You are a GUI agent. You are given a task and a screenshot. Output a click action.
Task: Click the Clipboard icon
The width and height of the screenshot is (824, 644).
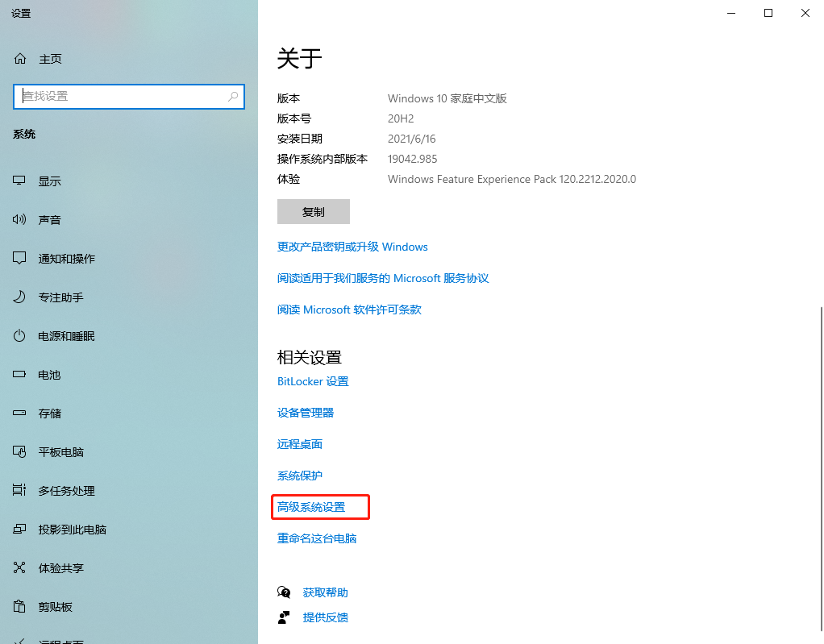pyautogui.click(x=19, y=607)
